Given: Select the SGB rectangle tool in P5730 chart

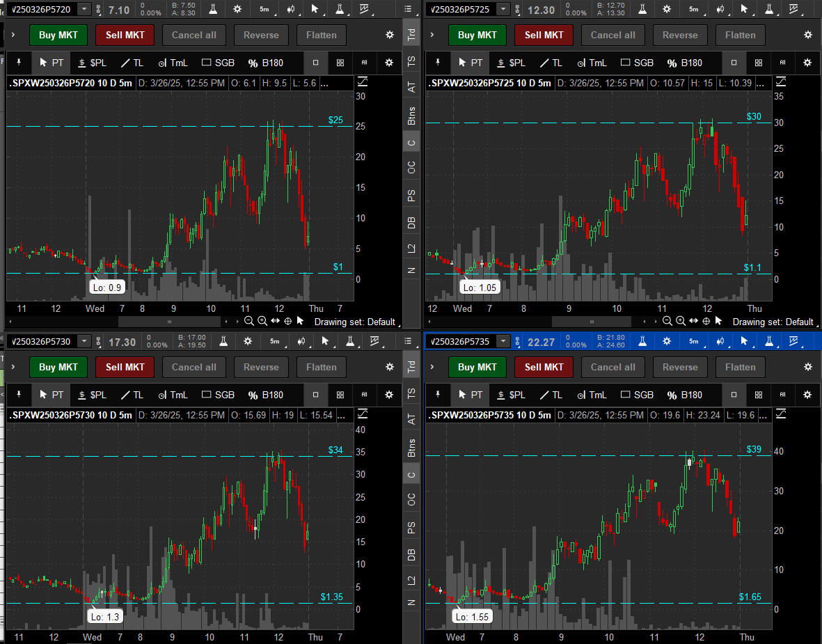Looking at the screenshot, I should (x=218, y=395).
